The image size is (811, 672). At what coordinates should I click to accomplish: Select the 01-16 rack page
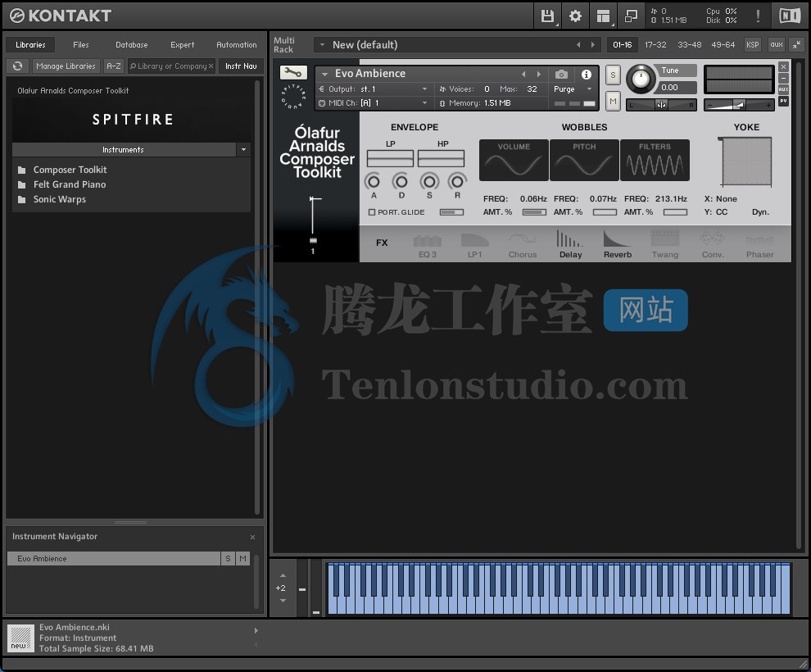click(x=623, y=44)
